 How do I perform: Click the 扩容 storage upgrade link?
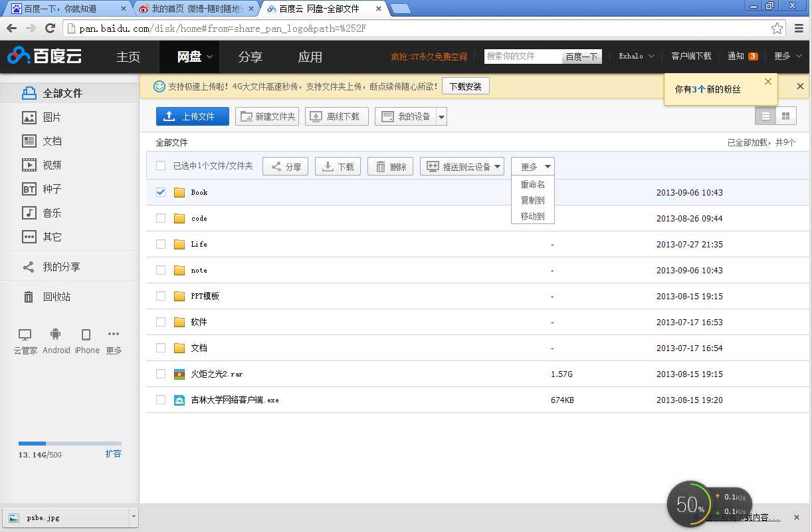[114, 454]
